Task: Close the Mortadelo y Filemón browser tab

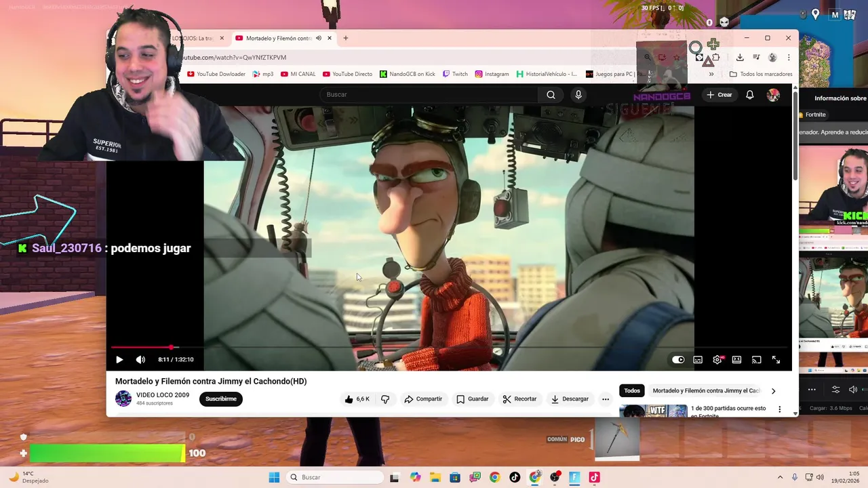Action: point(330,39)
